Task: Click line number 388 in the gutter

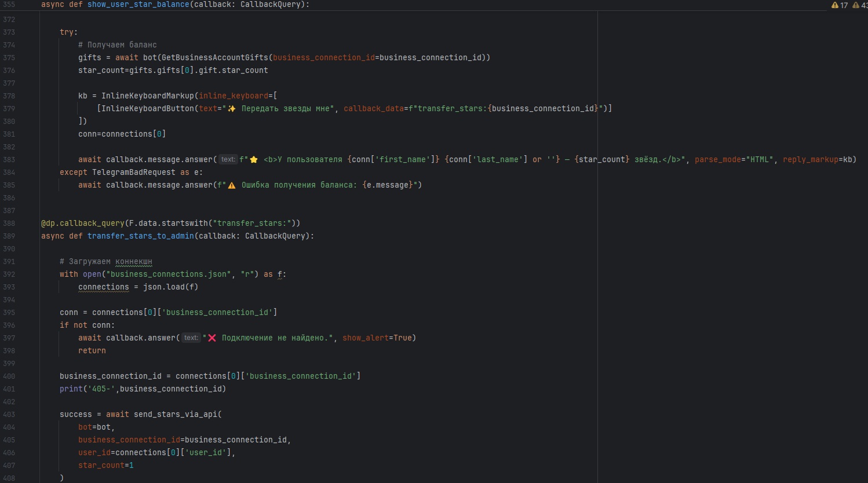Action: coord(9,223)
